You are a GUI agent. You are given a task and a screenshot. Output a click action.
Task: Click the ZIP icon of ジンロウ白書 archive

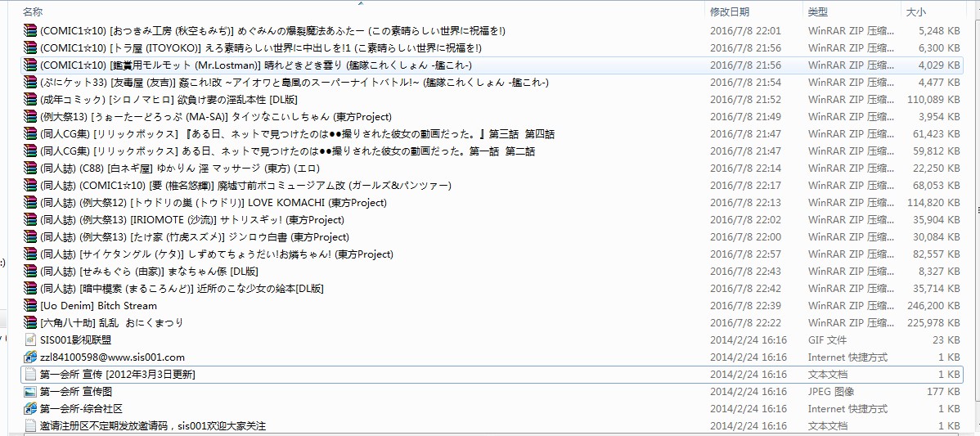(30, 237)
